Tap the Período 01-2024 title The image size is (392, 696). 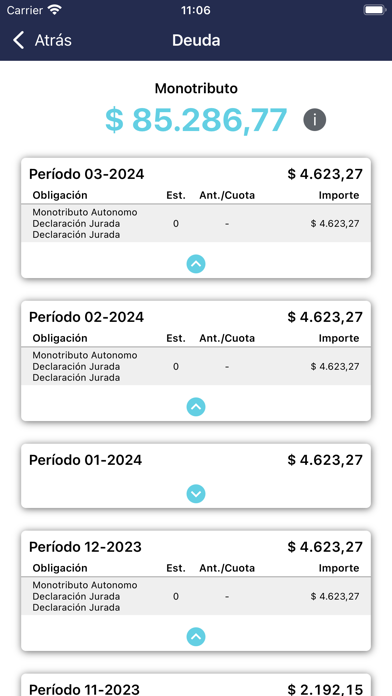[86, 460]
